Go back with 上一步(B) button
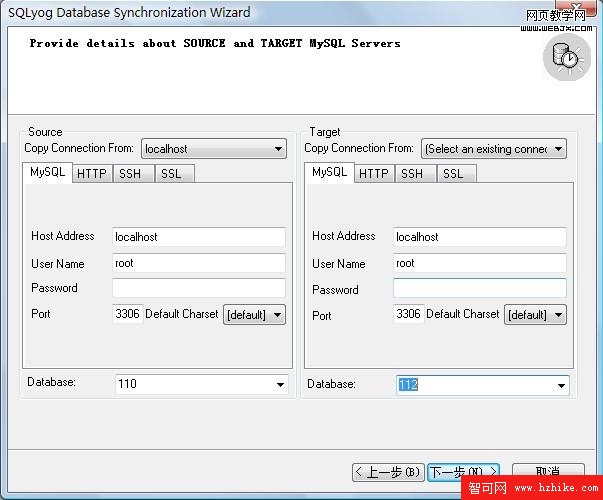The image size is (603, 500). click(388, 472)
